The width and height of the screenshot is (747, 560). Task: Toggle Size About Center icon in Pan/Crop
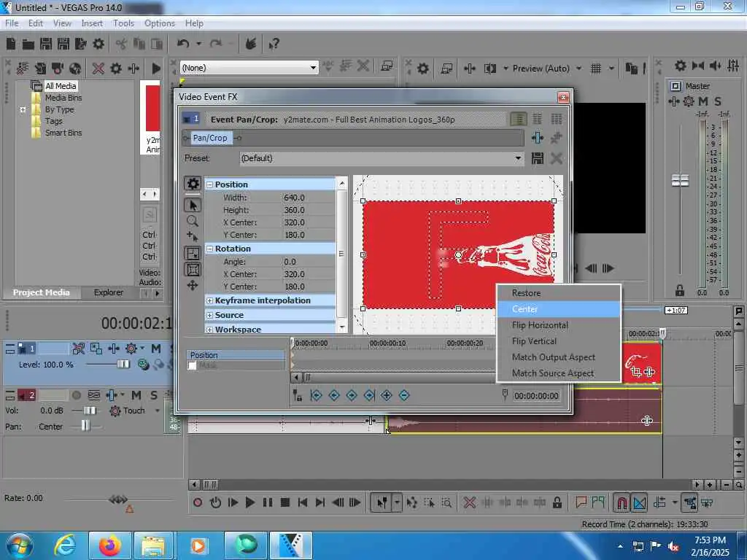point(193,270)
